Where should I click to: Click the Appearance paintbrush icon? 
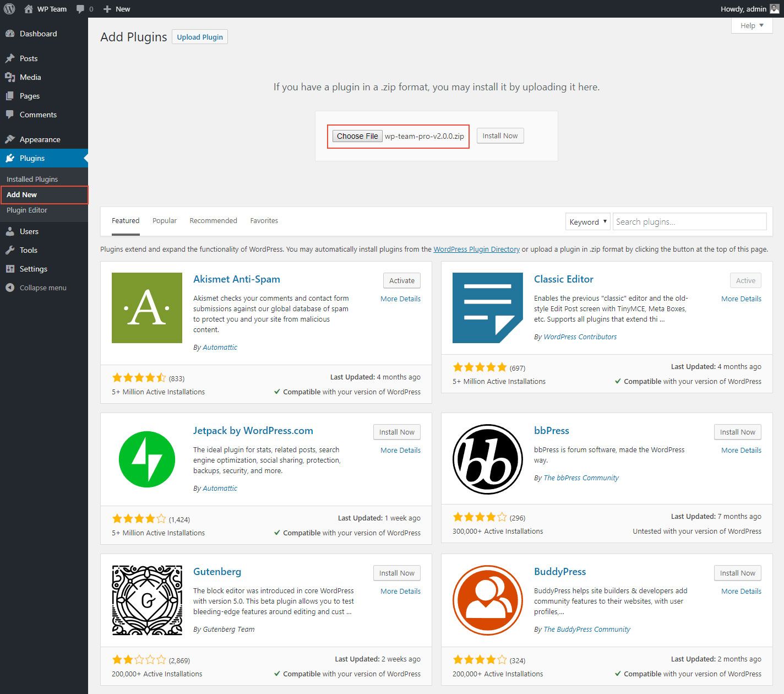click(10, 139)
